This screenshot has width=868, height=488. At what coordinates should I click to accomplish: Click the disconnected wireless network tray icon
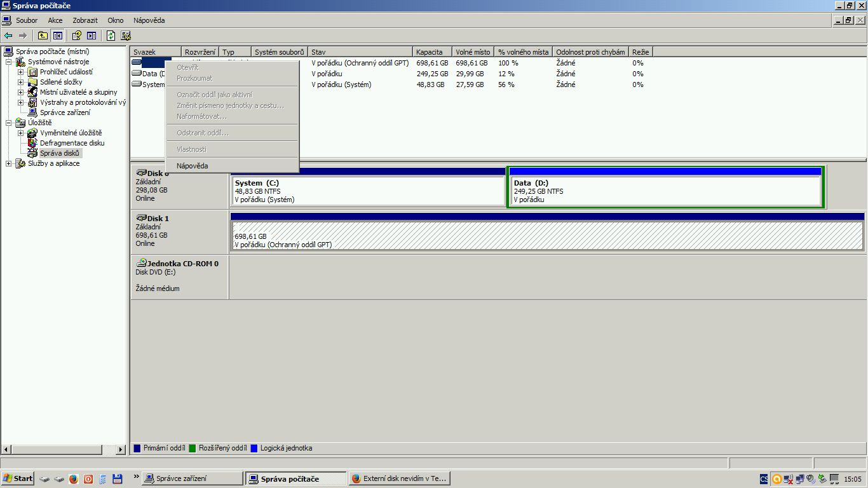[x=788, y=478]
